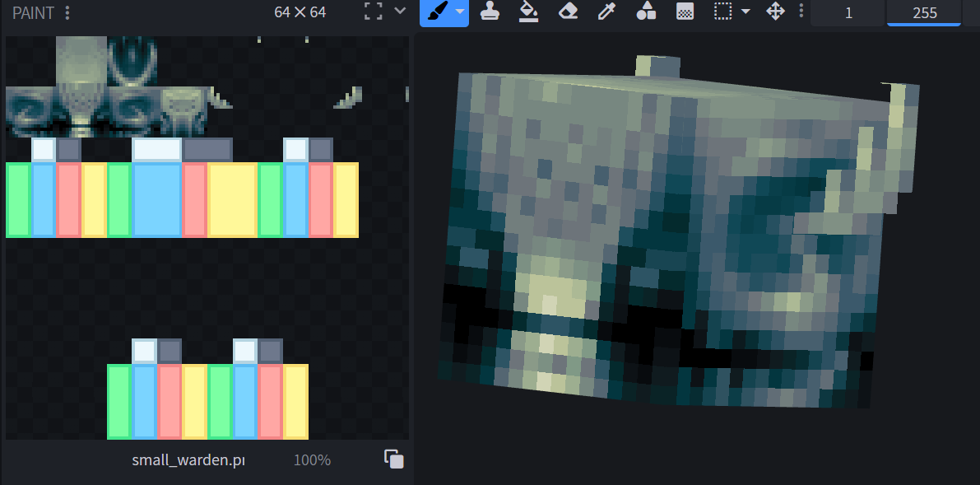The height and width of the screenshot is (485, 980).
Task: Click the opacity field showing 255
Action: [924, 12]
